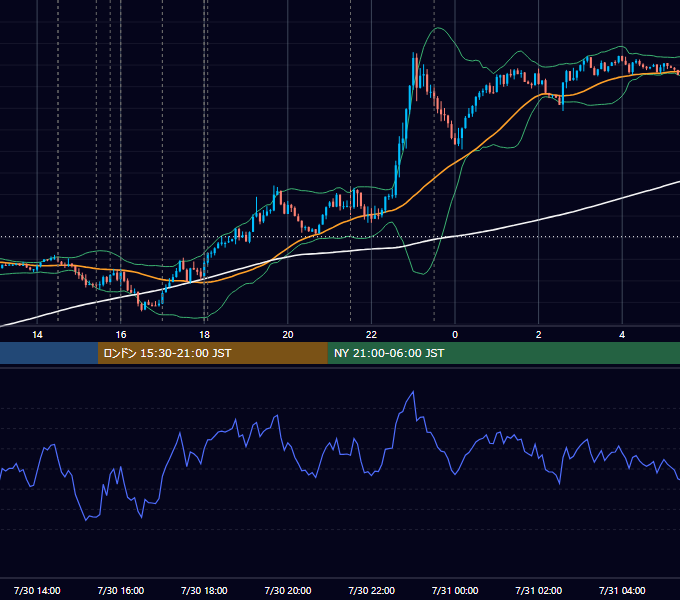The image size is (680, 600).
Task: Click the 7/30 20:00 date label
Action: coord(288,590)
